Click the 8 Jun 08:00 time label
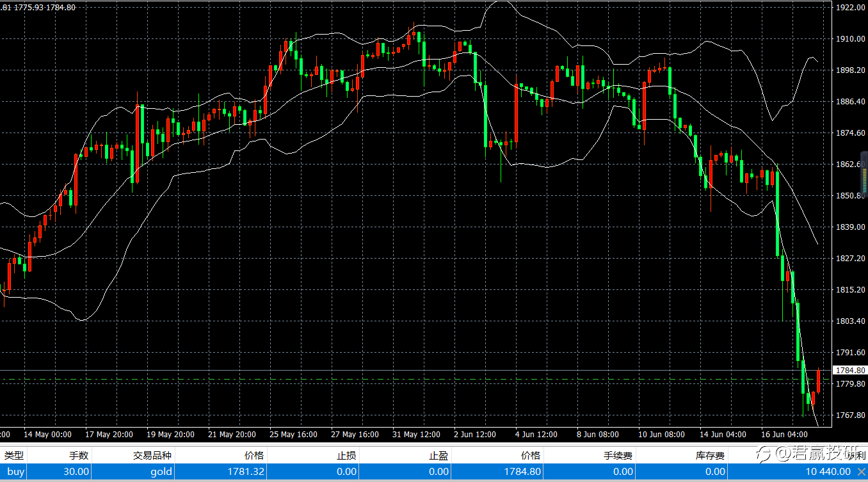This screenshot has height=482, width=868. pos(598,435)
